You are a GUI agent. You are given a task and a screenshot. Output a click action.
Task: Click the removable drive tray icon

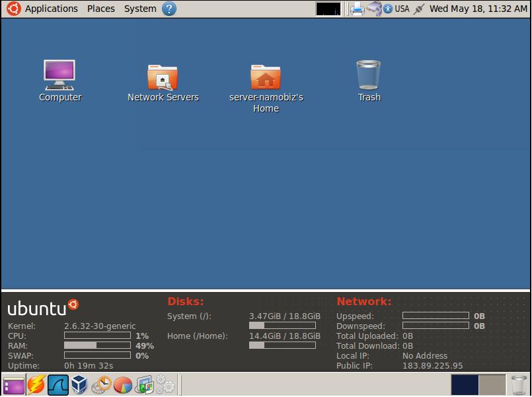click(x=374, y=9)
